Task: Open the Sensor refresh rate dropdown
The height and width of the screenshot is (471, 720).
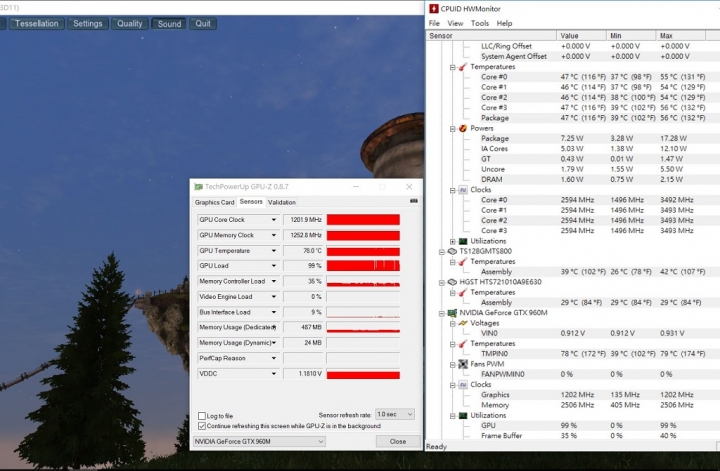Action: 395,414
